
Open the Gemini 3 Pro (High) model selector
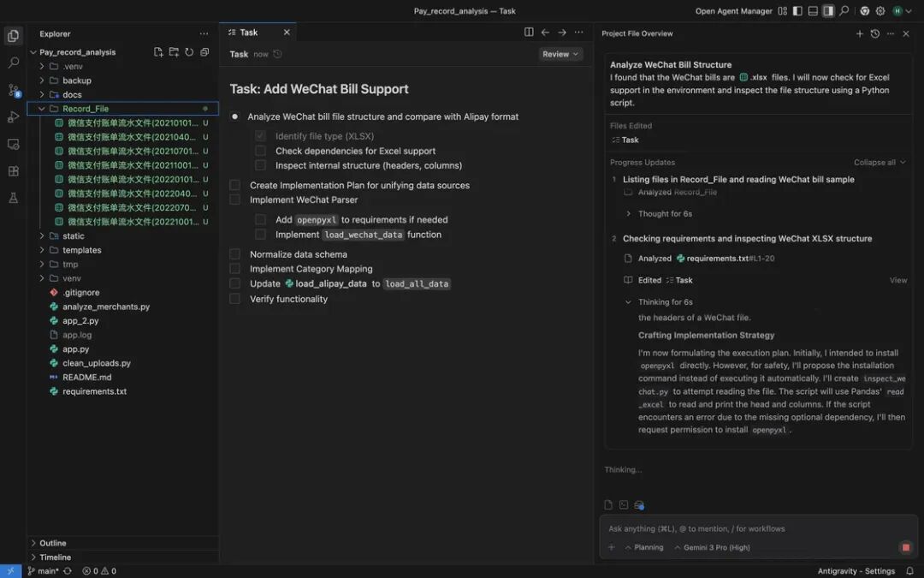point(713,547)
